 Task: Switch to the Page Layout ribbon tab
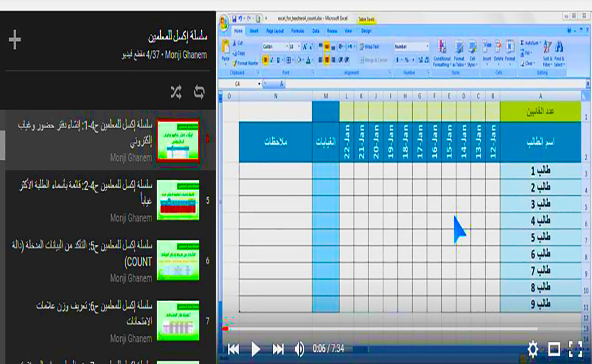pos(275,31)
